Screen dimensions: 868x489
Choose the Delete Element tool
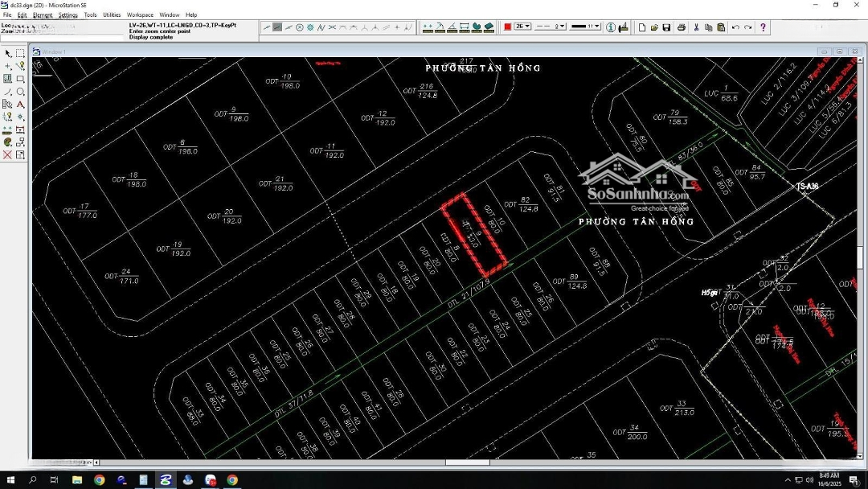[x=8, y=155]
